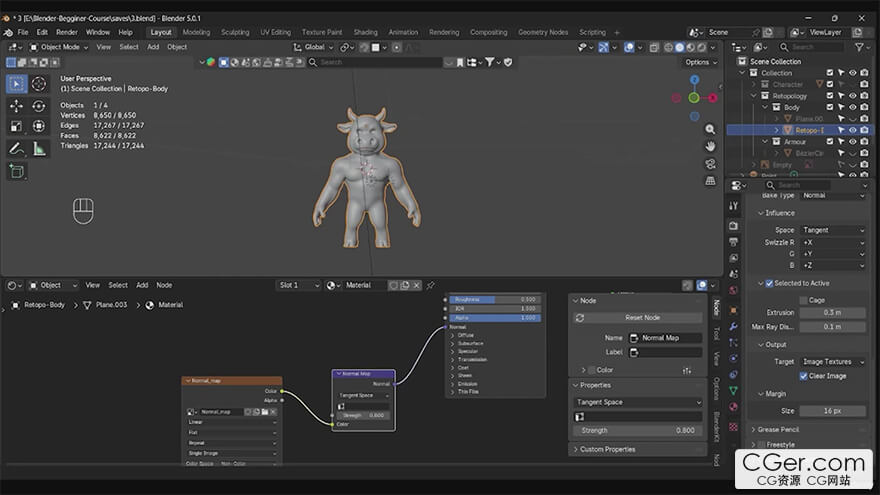Switch to the Sculpting workspace tab
Image resolution: width=880 pixels, height=495 pixels.
235,32
